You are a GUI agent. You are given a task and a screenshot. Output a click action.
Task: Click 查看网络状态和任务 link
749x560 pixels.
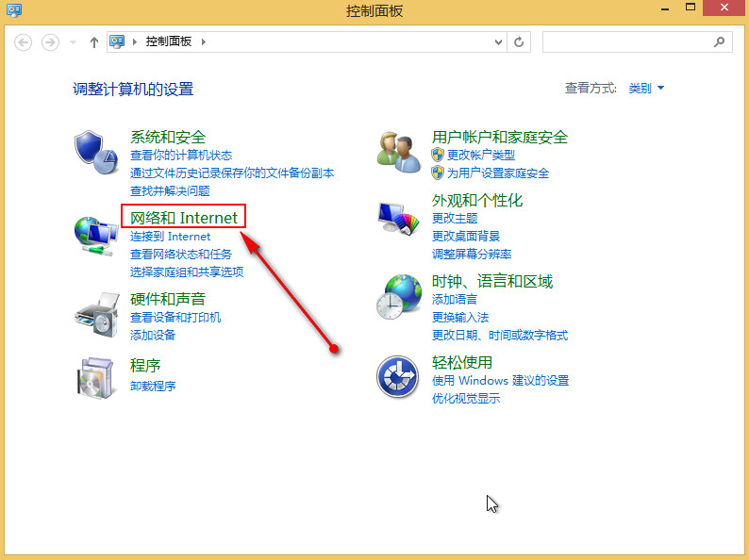[181, 254]
